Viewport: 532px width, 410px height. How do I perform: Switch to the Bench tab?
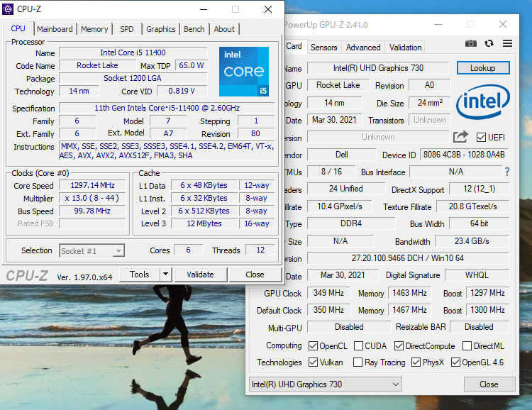(194, 29)
